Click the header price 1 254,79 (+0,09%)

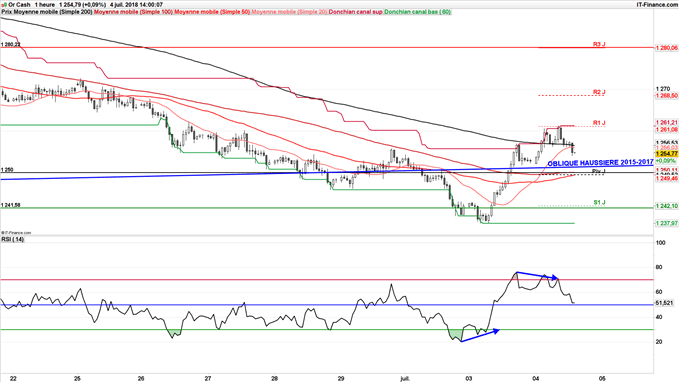[x=83, y=4]
